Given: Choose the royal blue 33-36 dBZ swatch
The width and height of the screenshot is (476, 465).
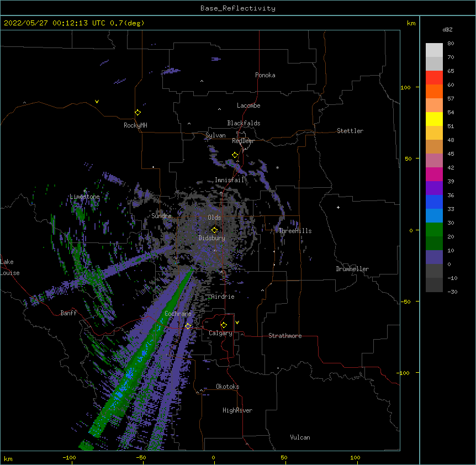Looking at the screenshot, I should pos(434,202).
